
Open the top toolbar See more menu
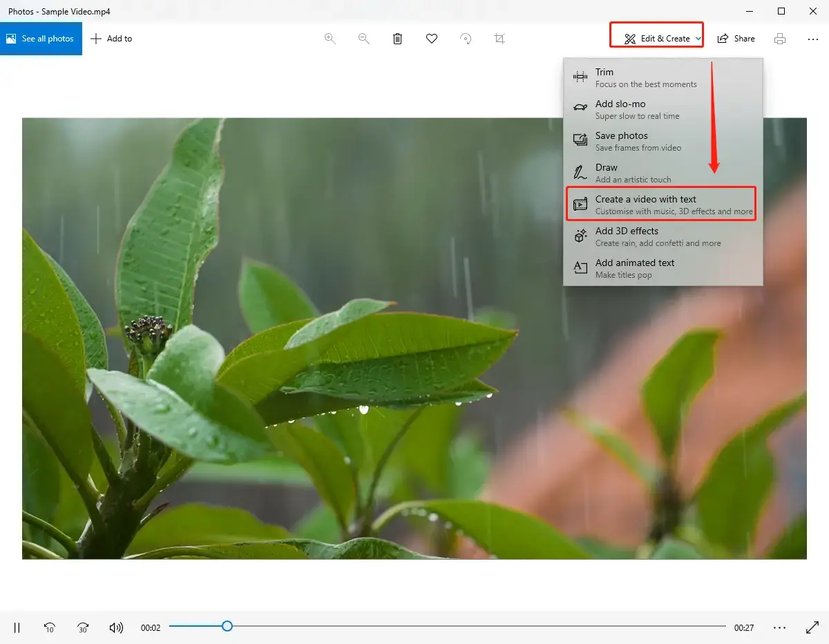click(x=812, y=39)
